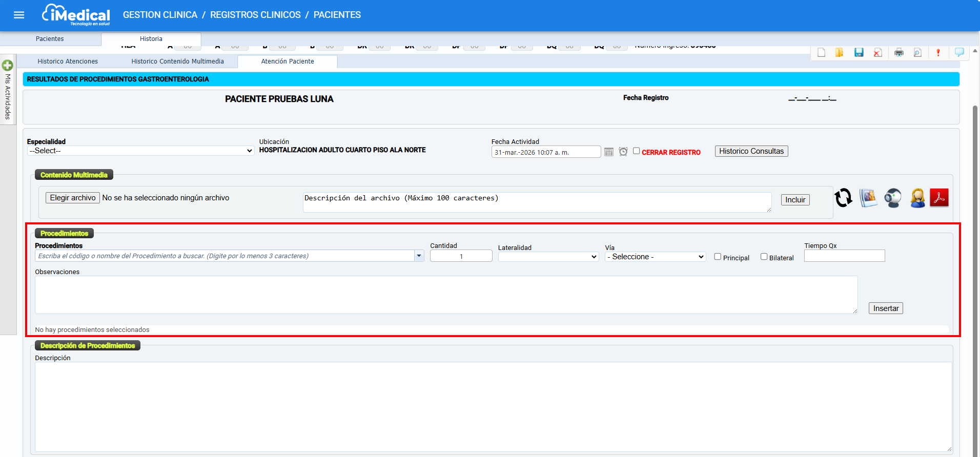
Task: Enable the CERRAR REGISTRO checkbox
Action: (636, 151)
